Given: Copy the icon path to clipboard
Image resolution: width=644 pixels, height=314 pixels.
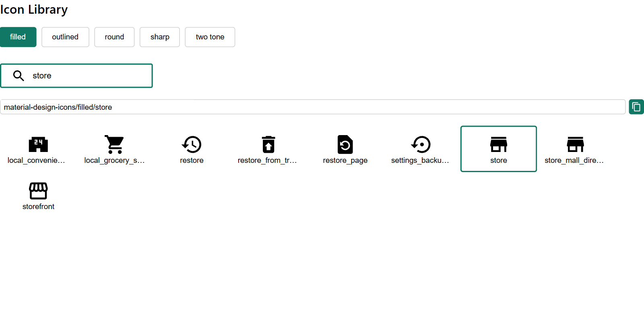Looking at the screenshot, I should [x=636, y=107].
